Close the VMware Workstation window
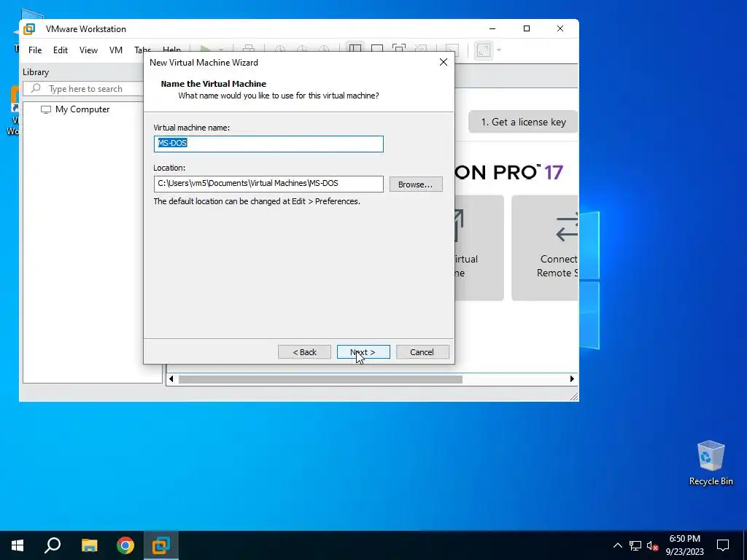The width and height of the screenshot is (747, 560). click(x=560, y=28)
